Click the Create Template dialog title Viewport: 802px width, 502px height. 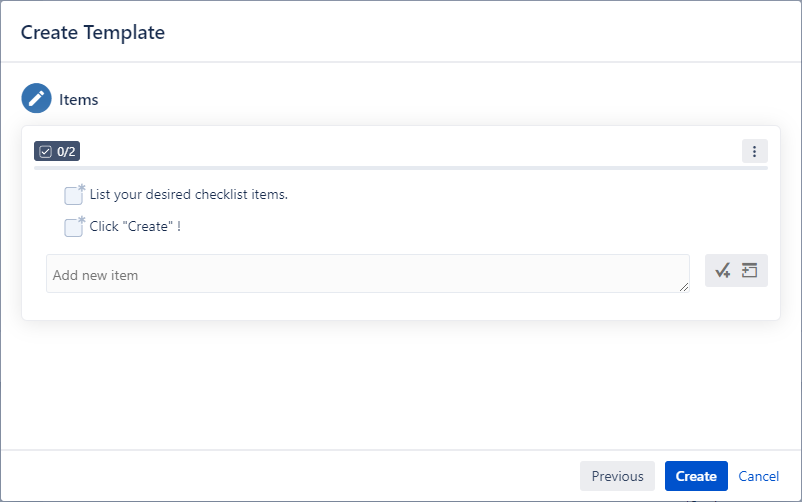[92, 32]
